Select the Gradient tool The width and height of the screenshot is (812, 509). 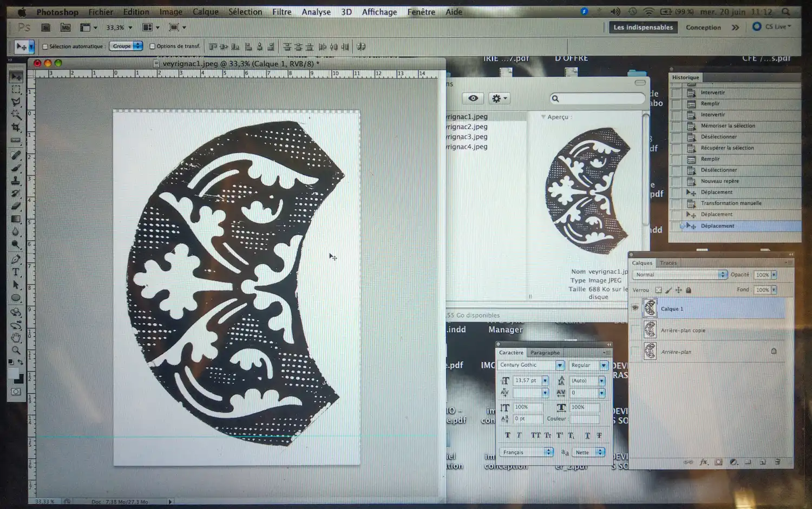(x=16, y=219)
